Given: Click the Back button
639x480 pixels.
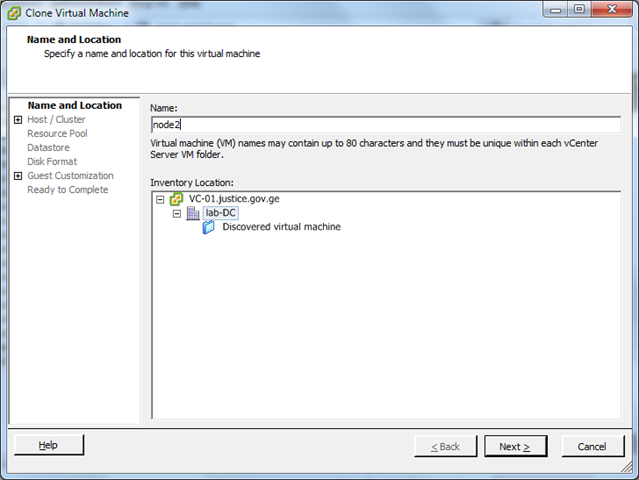Looking at the screenshot, I should pyautogui.click(x=445, y=446).
